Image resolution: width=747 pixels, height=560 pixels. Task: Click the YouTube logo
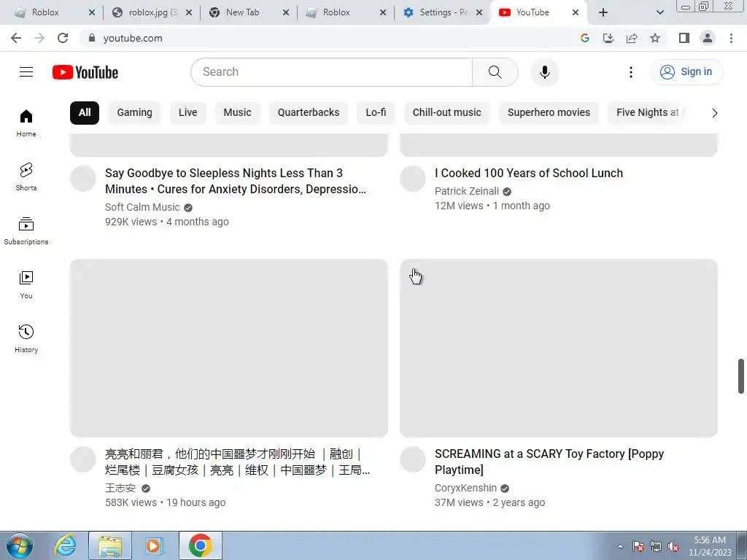click(85, 72)
